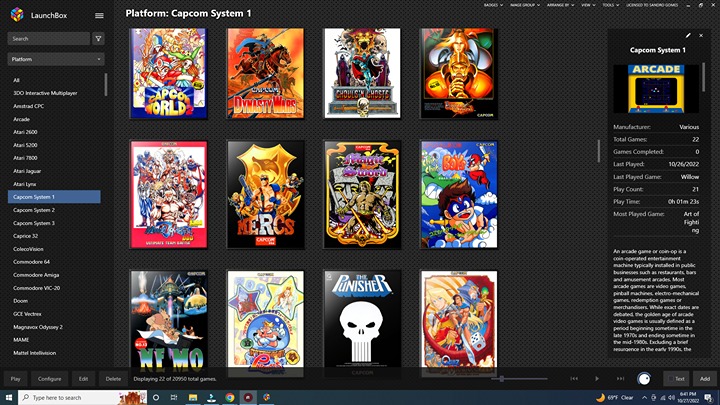Open the Arrange By dropdown menu
Screen dimensions: 720x405
coord(560,5)
